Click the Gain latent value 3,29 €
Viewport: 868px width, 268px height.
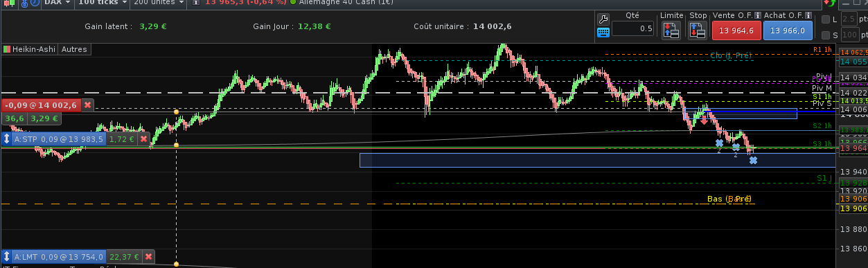pos(153,26)
